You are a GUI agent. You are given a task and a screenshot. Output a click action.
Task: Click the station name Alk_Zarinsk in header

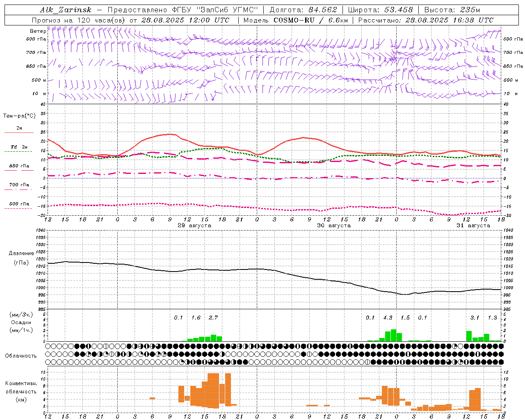[x=66, y=10]
